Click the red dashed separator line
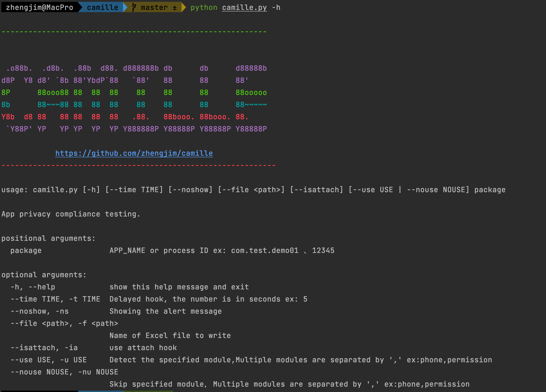 (x=139, y=165)
